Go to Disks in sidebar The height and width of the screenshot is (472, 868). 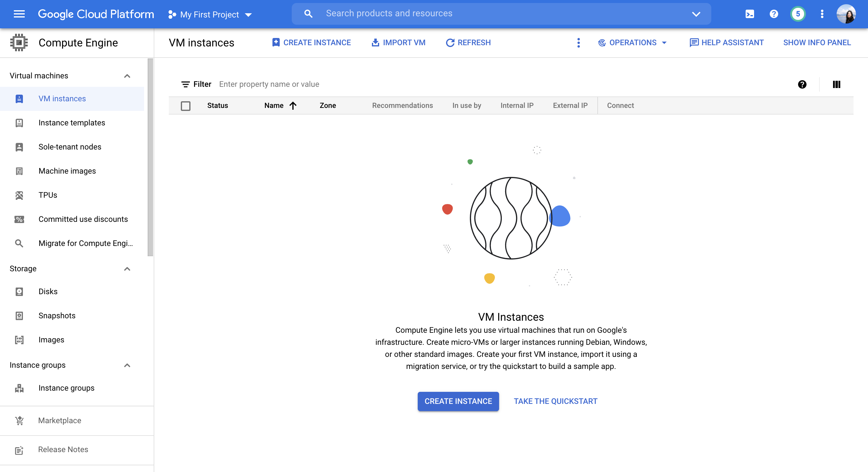coord(48,291)
